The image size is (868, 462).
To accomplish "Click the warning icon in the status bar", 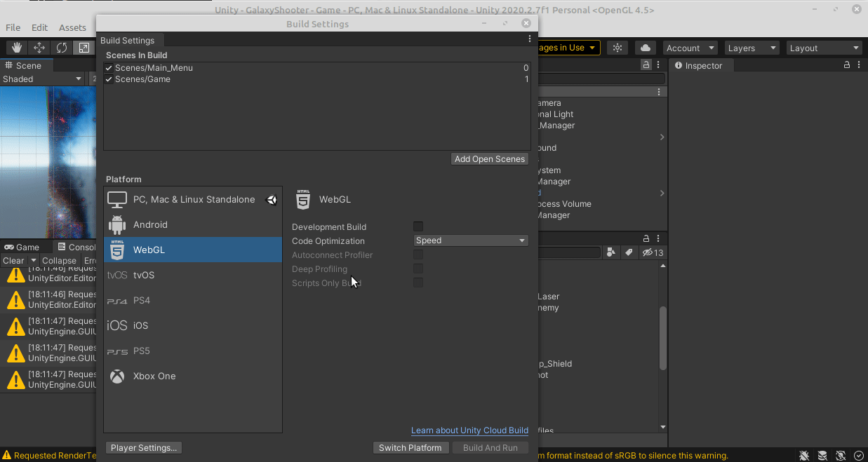I will [x=6, y=456].
